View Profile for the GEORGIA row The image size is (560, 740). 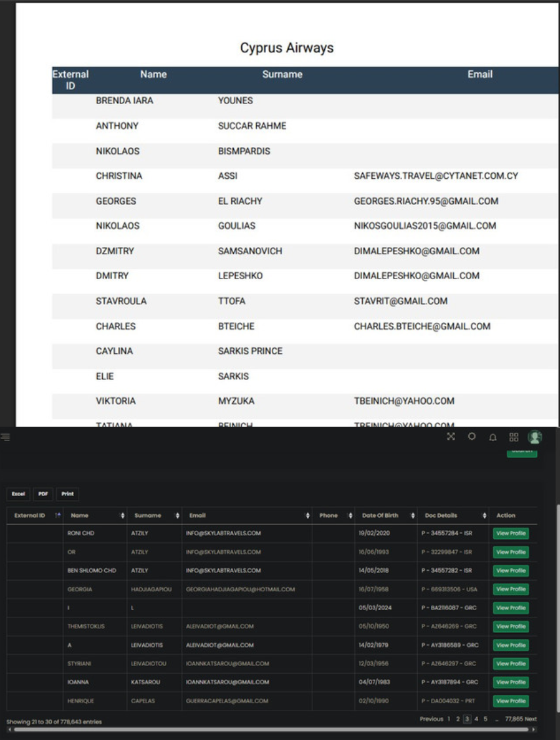511,589
